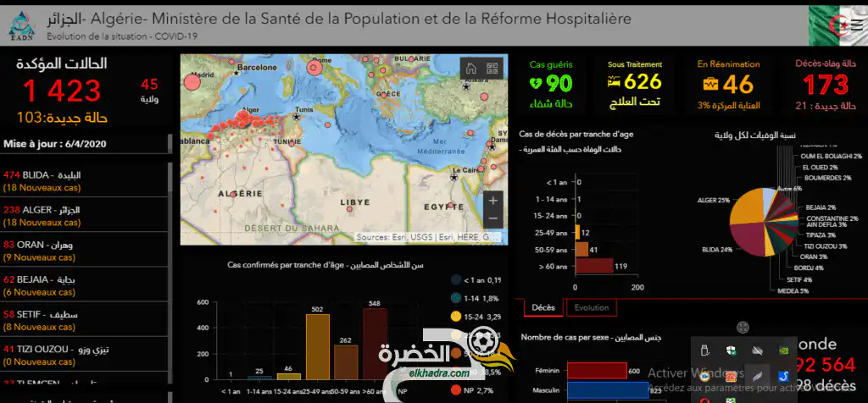This screenshot has width=868, height=403.
Task: Click the yellow bed Sous Traitement icon
Action: click(x=614, y=83)
